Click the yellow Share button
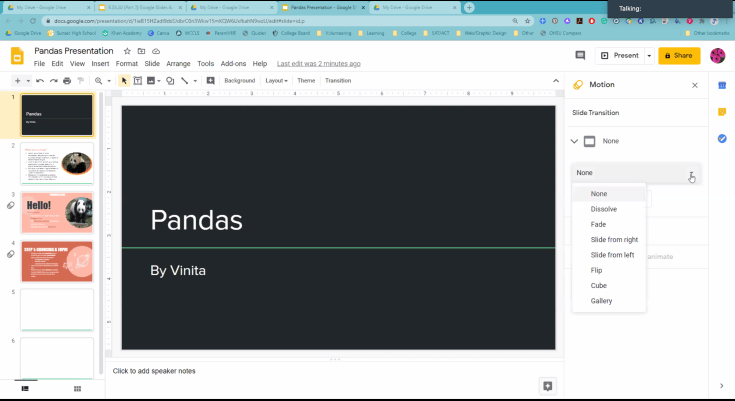735x401 pixels. pos(677,56)
